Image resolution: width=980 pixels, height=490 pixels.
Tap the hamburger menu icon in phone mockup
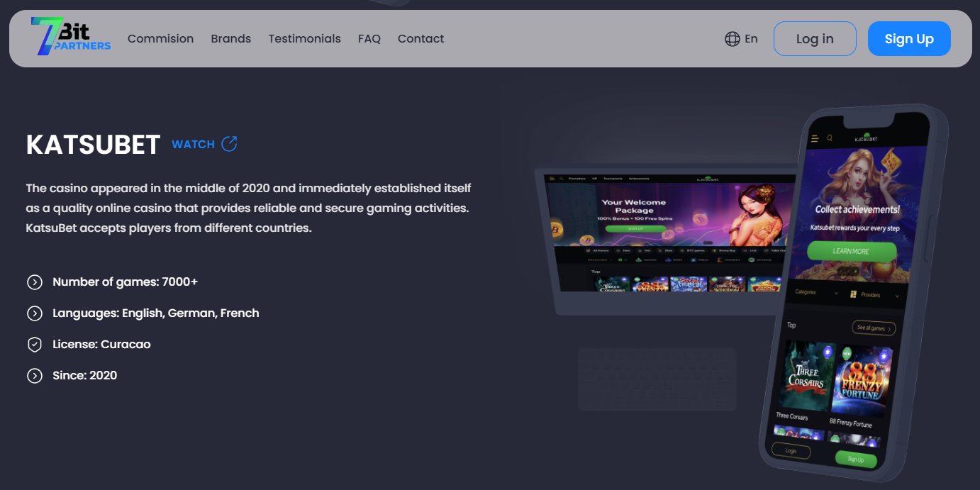815,138
